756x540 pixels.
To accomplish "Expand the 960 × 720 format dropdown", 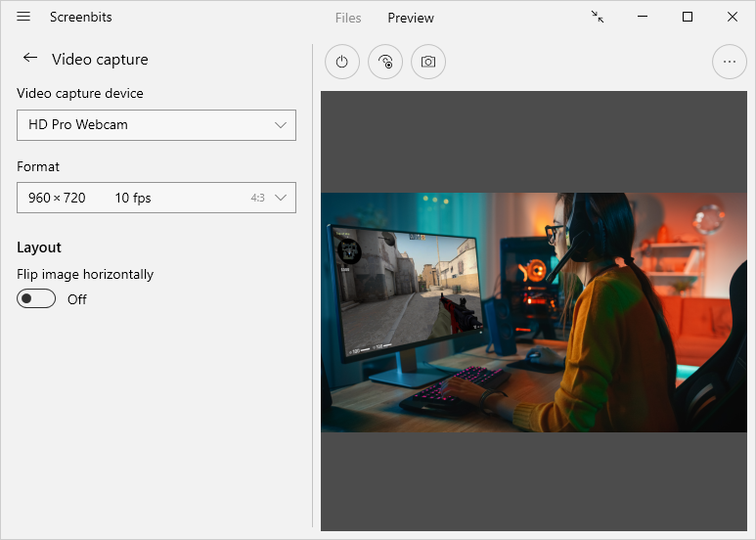I will pyautogui.click(x=156, y=198).
